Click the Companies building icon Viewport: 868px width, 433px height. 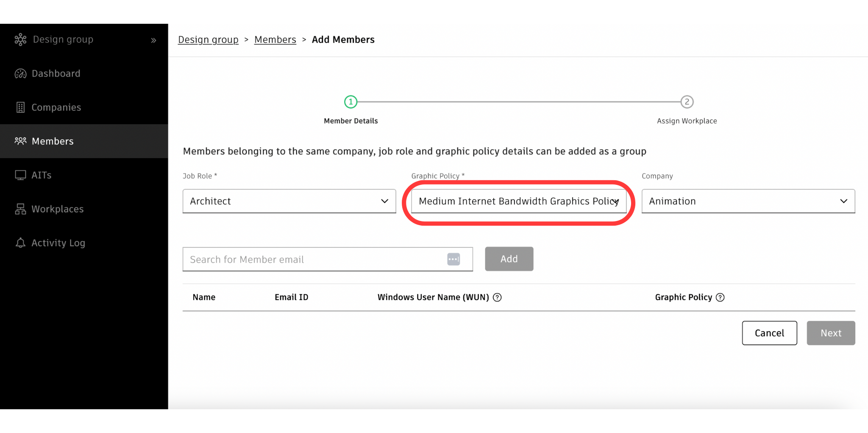click(20, 108)
